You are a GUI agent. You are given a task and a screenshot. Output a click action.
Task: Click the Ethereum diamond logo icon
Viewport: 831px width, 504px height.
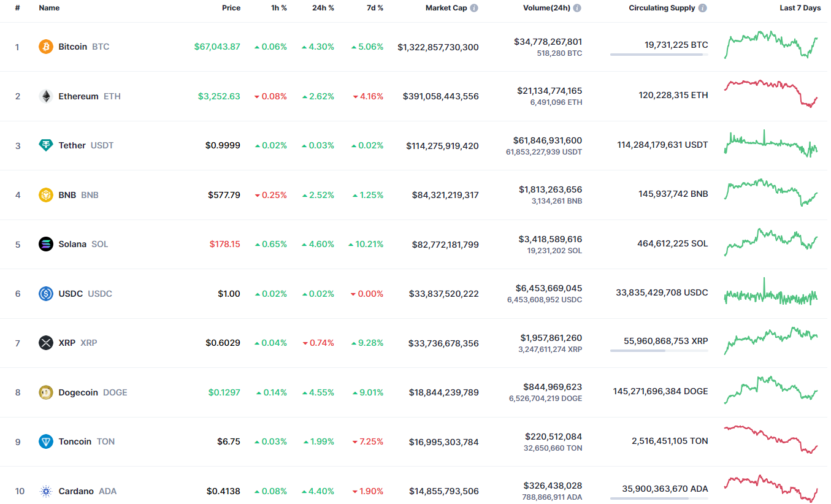tap(46, 96)
